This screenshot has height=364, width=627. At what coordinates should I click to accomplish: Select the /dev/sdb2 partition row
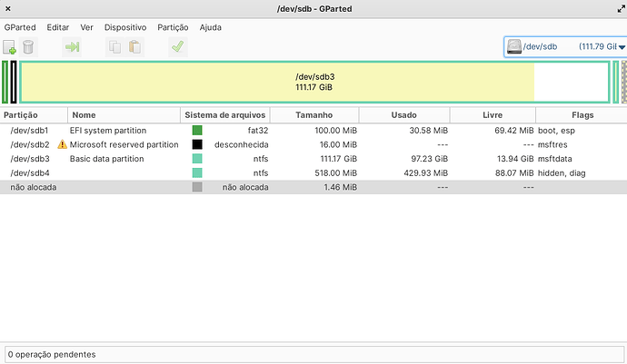[x=313, y=144]
